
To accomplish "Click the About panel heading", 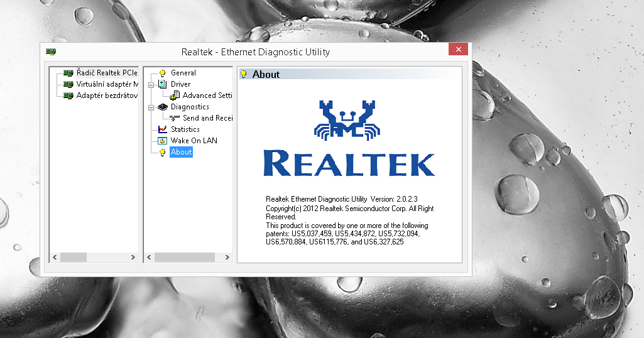I will point(266,74).
